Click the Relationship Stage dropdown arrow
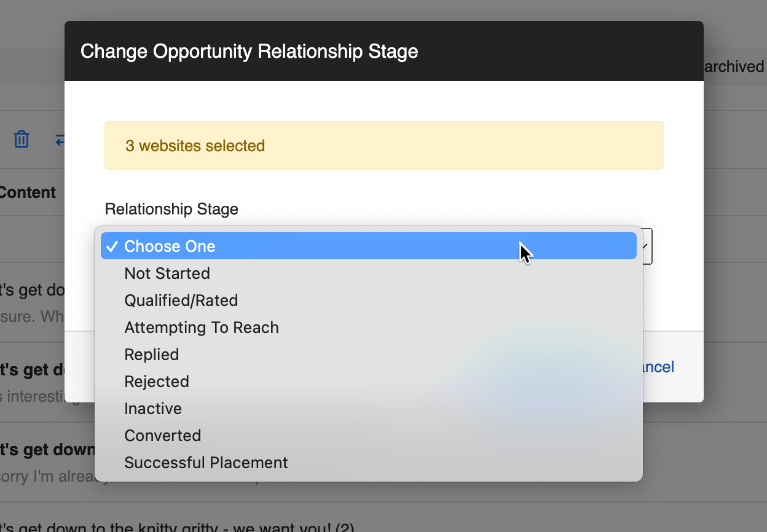This screenshot has height=532, width=767. pyautogui.click(x=645, y=246)
